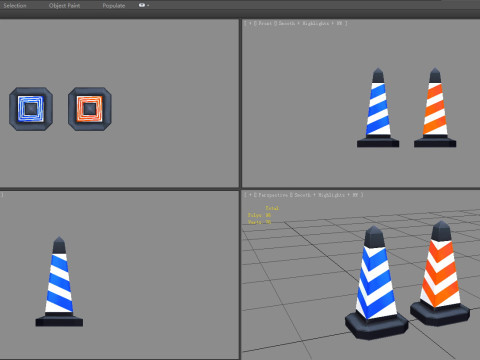The width and height of the screenshot is (480, 360).
Task: Click the ribbon display toggle icon
Action: point(143,5)
